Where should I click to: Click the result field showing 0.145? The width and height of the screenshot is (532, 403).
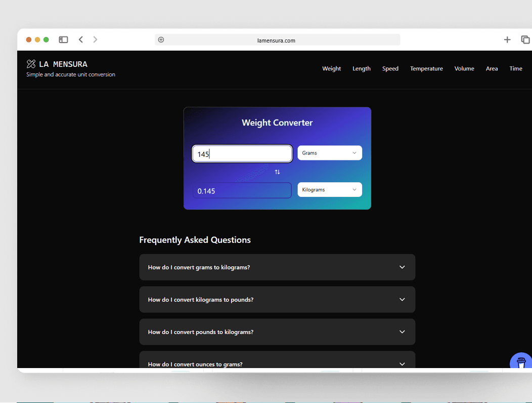[242, 191]
